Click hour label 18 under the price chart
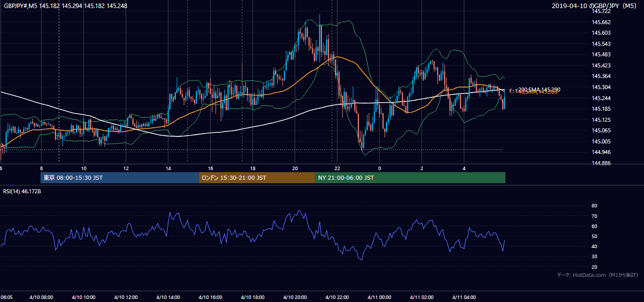The image size is (644, 302). (253, 168)
